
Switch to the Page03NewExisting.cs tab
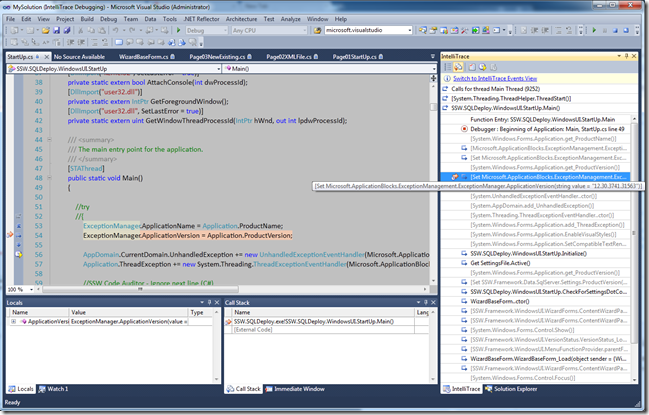pos(218,57)
